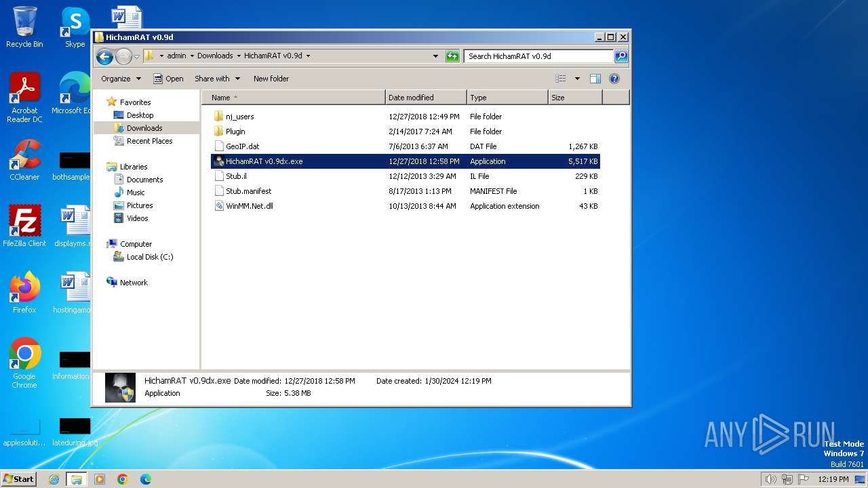This screenshot has height=488, width=868.
Task: Click admin in the address breadcrumb
Action: coord(176,56)
